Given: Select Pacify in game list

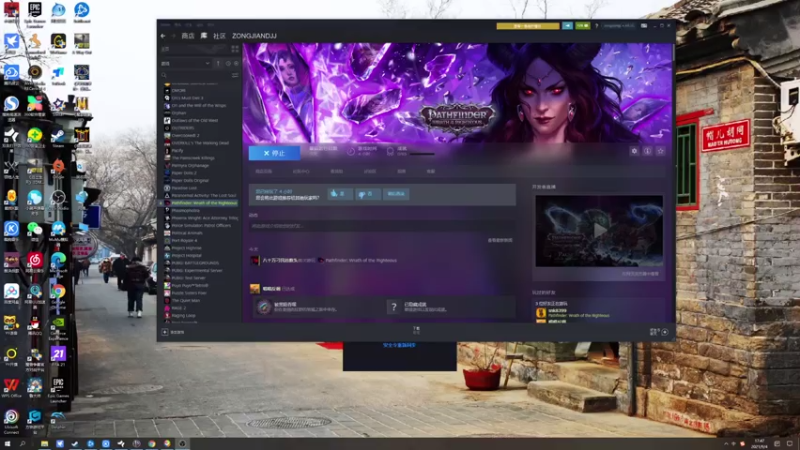Looking at the screenshot, I should [177, 151].
